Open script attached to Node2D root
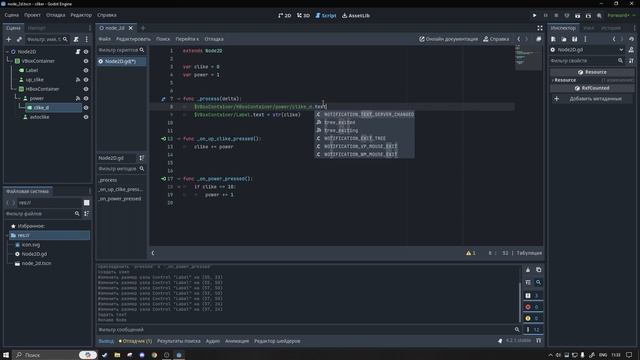This screenshot has width=640, height=360. (78, 52)
